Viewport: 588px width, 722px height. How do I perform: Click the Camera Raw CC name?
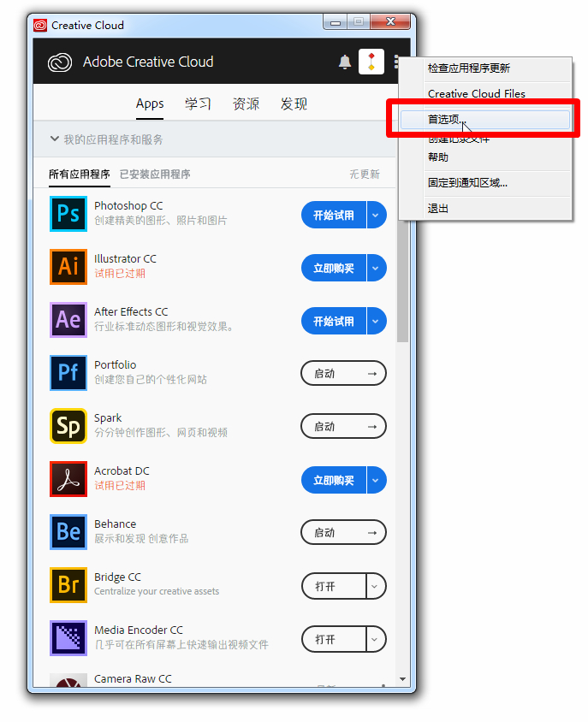pyautogui.click(x=133, y=678)
